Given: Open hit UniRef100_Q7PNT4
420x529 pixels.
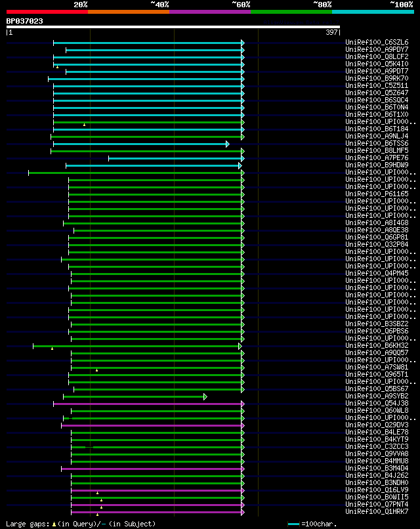Looking at the screenshot, I should pyautogui.click(x=377, y=504).
